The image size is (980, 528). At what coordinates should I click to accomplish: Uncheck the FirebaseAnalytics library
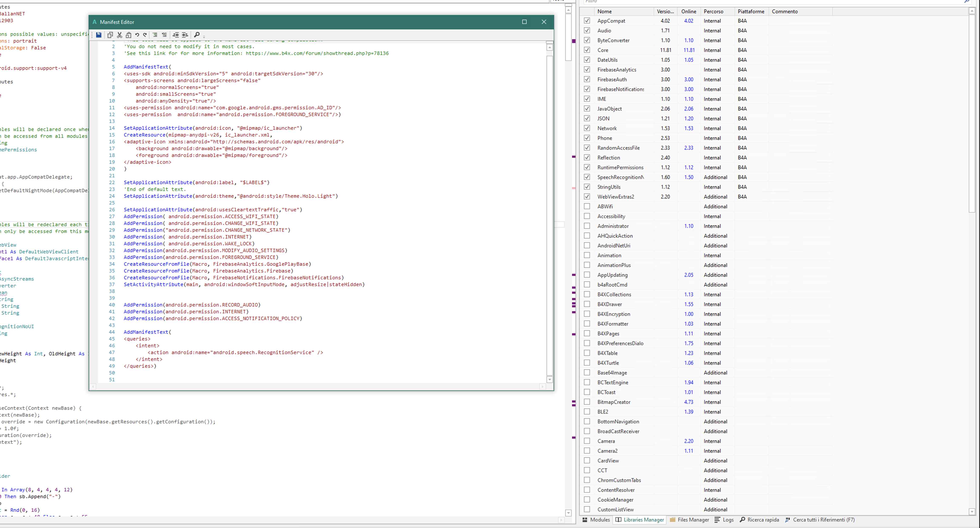(587, 70)
